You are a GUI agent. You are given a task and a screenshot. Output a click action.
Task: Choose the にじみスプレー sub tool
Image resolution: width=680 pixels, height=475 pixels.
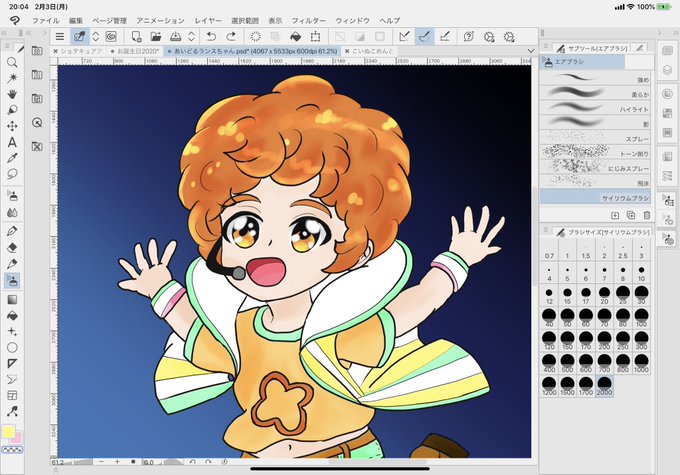coord(595,166)
